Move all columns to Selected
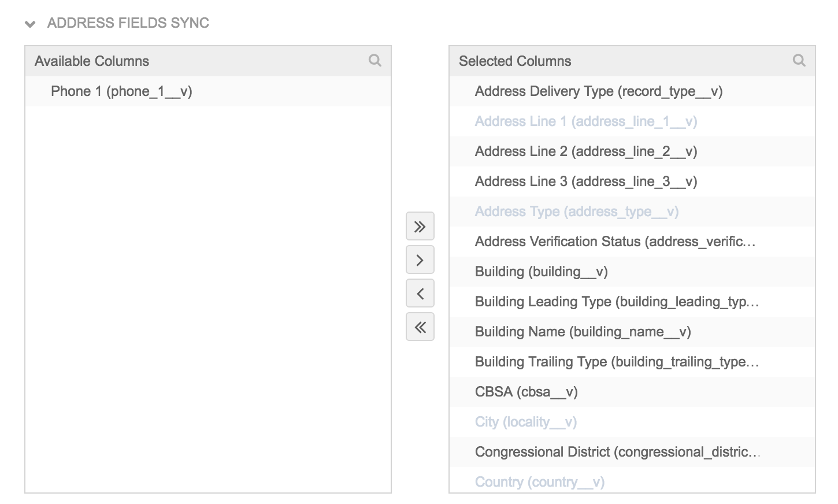 [420, 227]
